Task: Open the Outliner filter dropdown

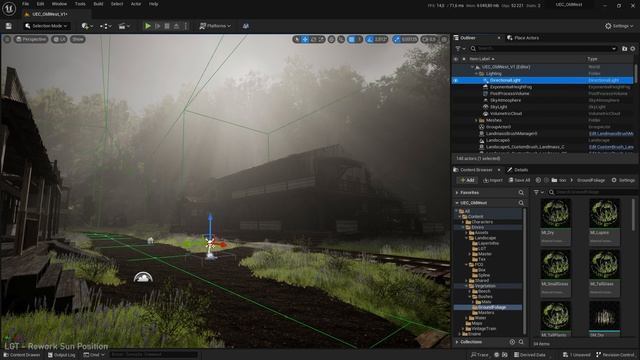Action: point(460,49)
